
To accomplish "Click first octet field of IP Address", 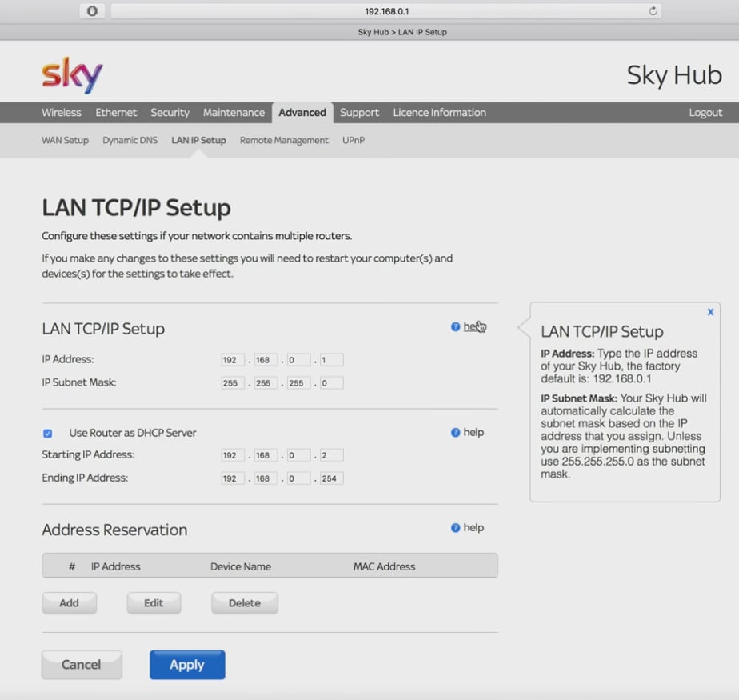I will tap(233, 360).
